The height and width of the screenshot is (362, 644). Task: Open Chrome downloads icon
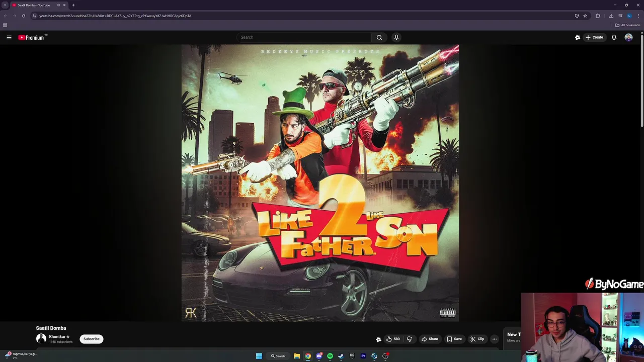(611, 16)
